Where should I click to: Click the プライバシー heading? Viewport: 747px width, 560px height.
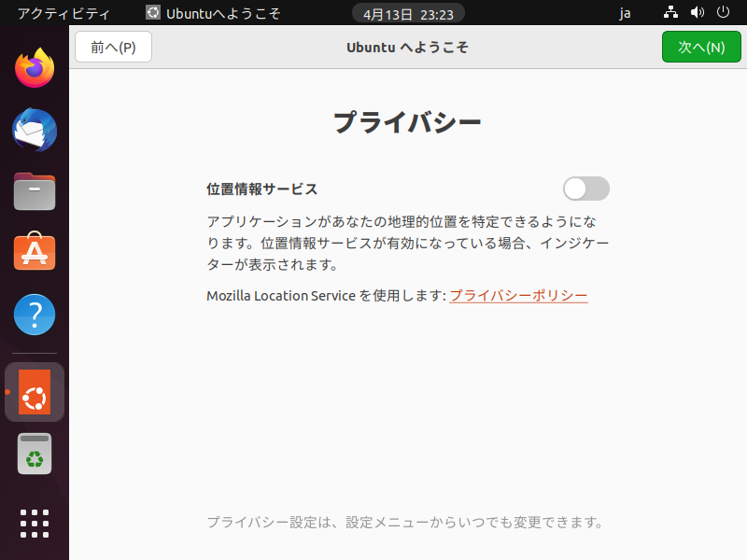click(407, 122)
